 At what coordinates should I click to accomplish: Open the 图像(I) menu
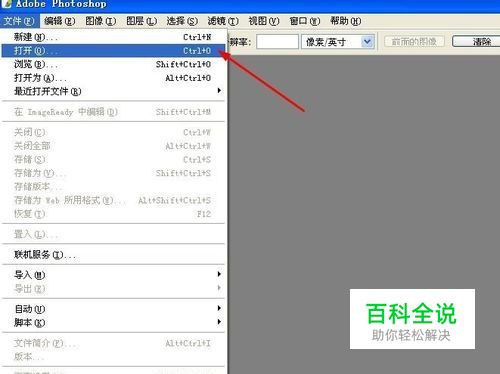[100, 21]
